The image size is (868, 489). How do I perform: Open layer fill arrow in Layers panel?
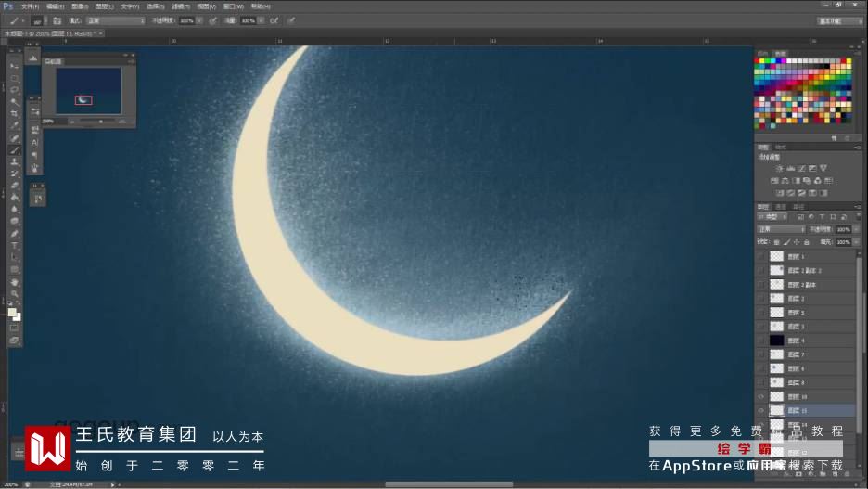(857, 242)
